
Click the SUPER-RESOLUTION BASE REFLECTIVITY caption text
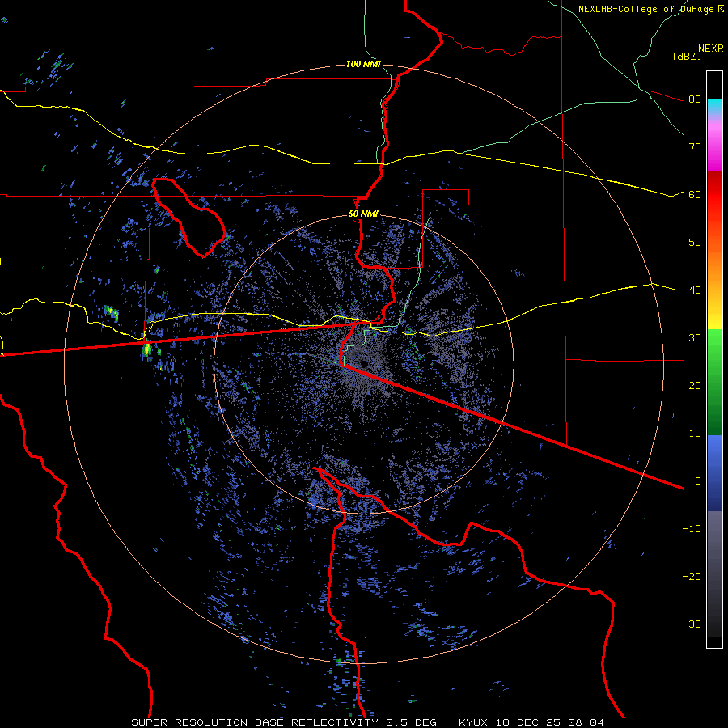[255, 722]
